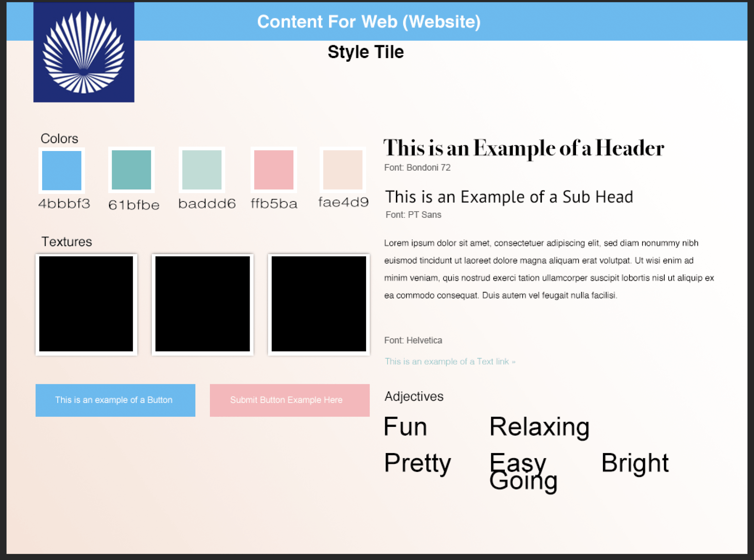
Task: Click the 'Adjectives' section label
Action: (x=414, y=397)
